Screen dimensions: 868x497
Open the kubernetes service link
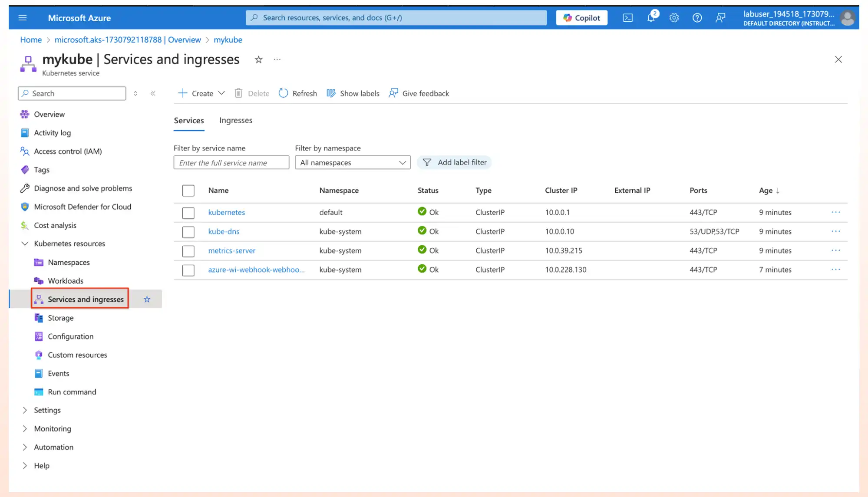227,212
